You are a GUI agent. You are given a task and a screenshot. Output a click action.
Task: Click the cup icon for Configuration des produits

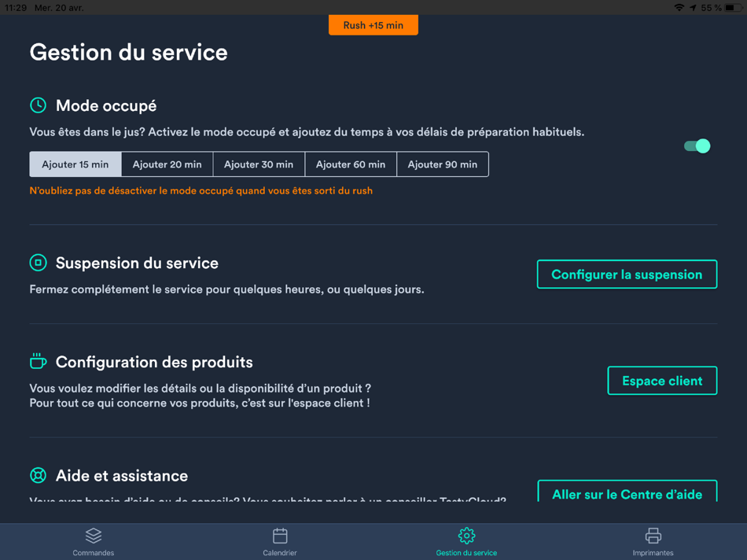click(38, 361)
